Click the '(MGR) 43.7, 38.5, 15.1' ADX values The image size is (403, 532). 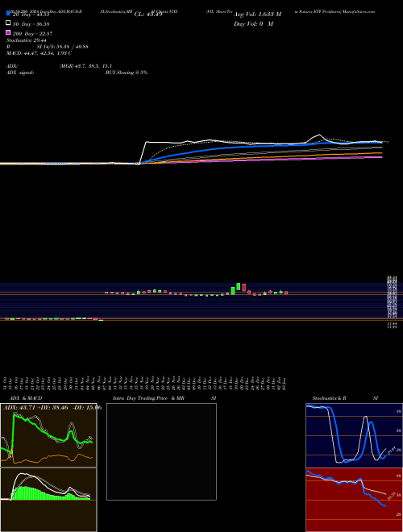85,66
